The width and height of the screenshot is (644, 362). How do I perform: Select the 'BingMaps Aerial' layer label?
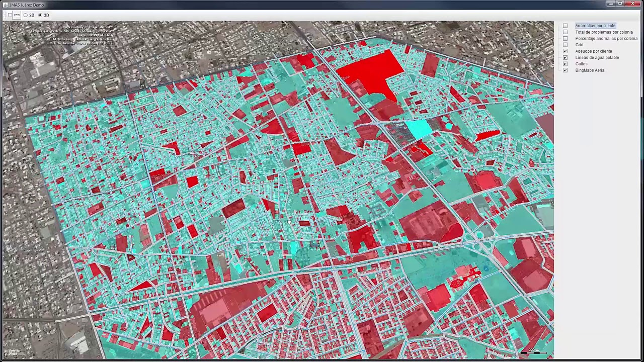590,70
